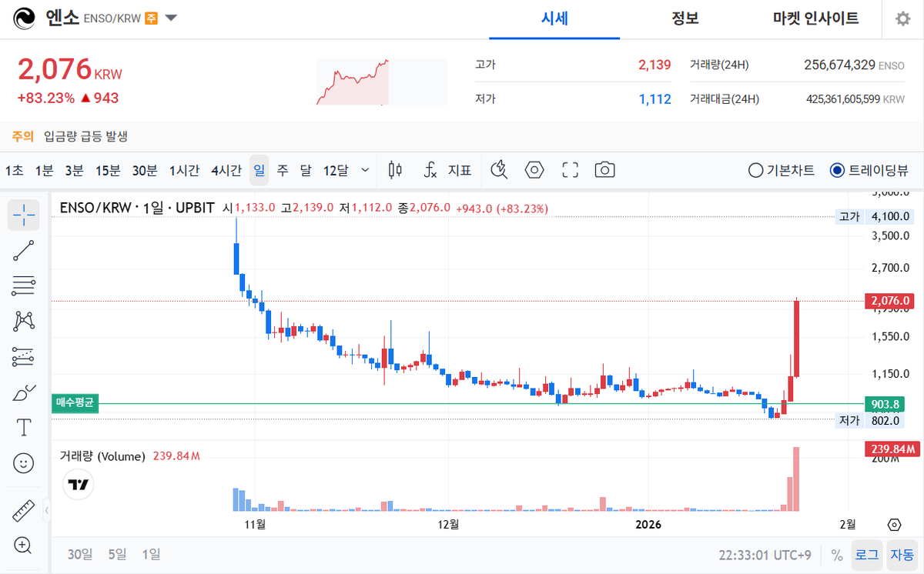Toggle 자동 auto scale
The width and height of the screenshot is (924, 574).
click(901, 554)
